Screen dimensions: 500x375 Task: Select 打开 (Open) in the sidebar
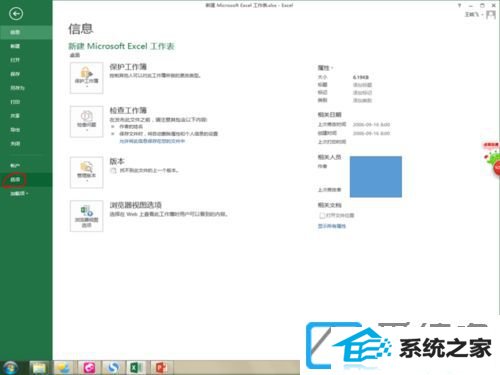pos(26,60)
